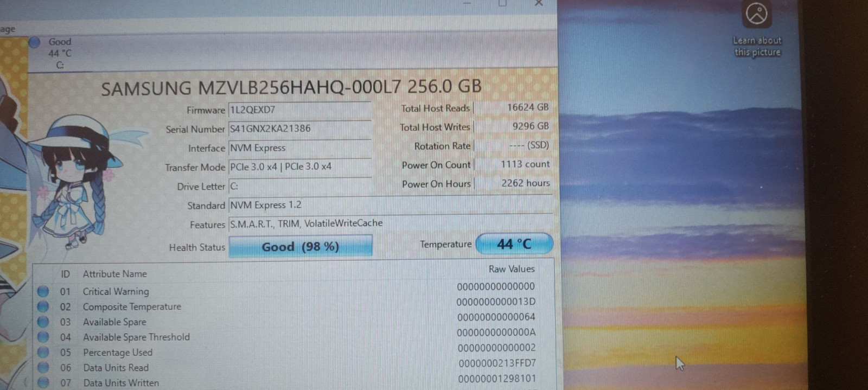This screenshot has height=390, width=868.
Task: Select the Firmware field 1L2QEXD7
Action: 299,110
